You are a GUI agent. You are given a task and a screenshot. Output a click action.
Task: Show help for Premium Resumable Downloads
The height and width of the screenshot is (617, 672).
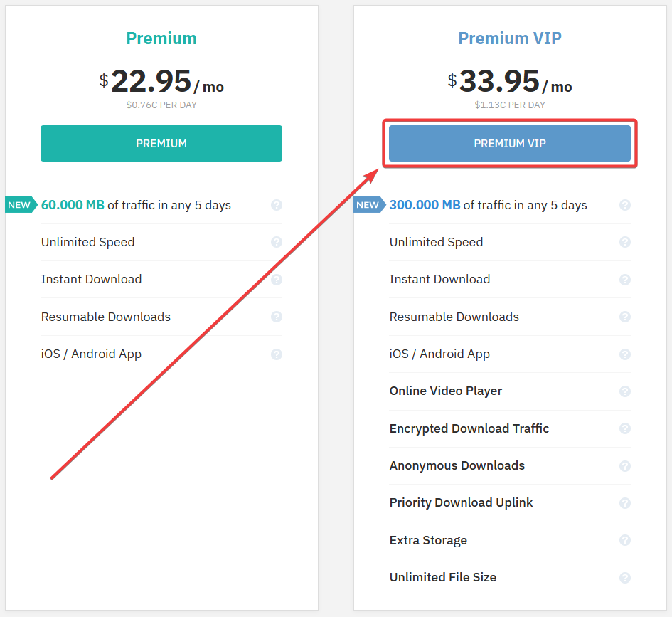coord(277,317)
